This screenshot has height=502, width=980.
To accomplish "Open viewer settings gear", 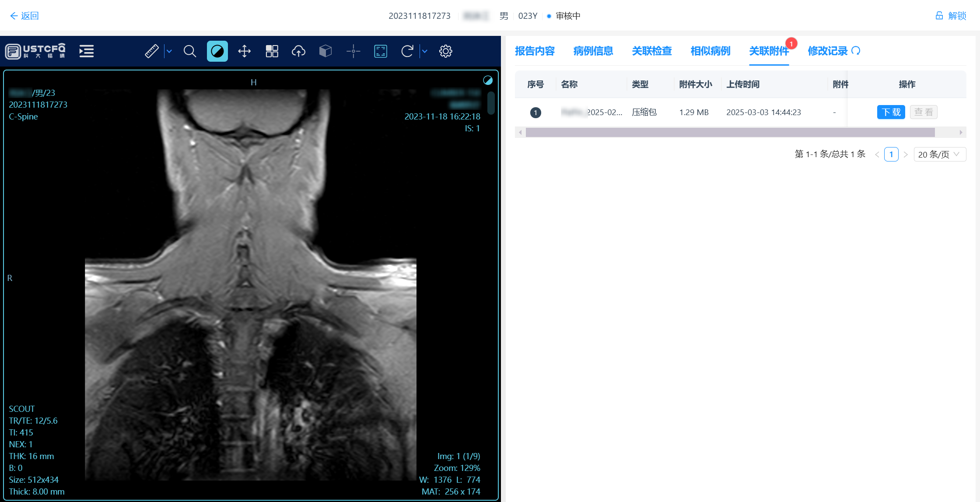I will [445, 51].
